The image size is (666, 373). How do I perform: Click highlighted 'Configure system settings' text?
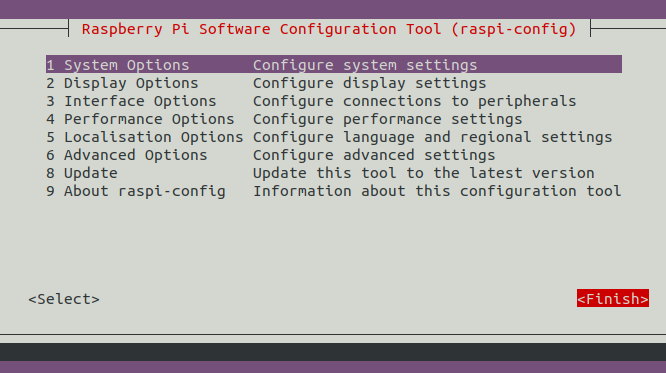click(365, 65)
